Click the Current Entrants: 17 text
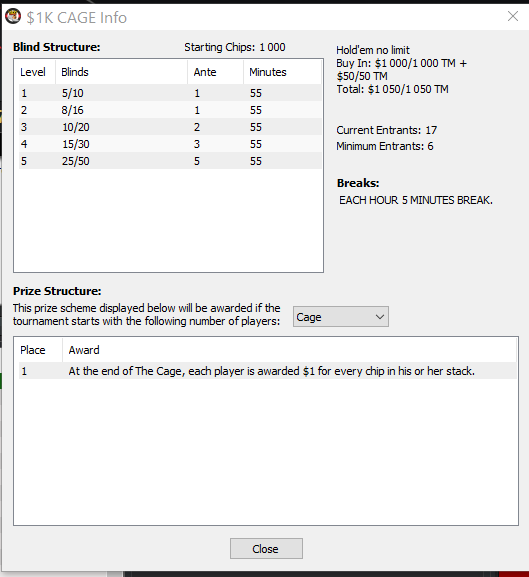Viewport: 529px width, 577px height. [386, 130]
